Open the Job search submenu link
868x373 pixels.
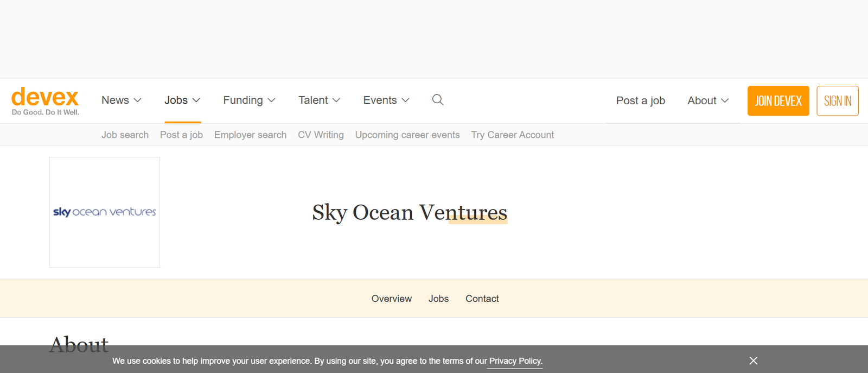(125, 135)
